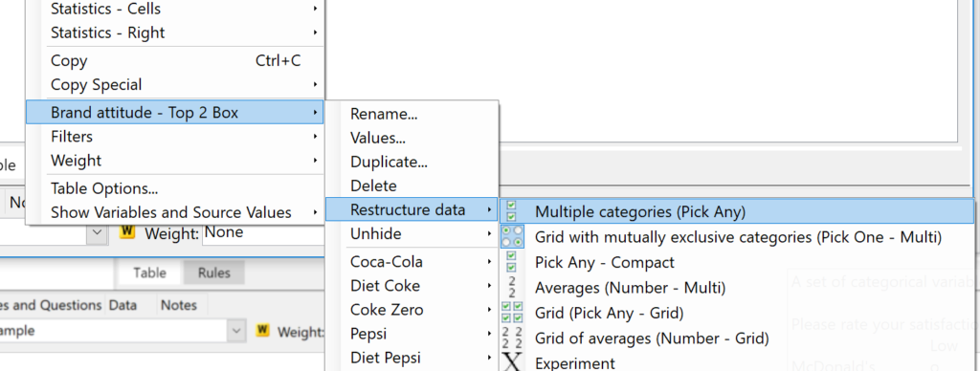Image resolution: width=980 pixels, height=371 pixels.
Task: Open dropdown arrow left of Weight: None
Action: pos(97,232)
